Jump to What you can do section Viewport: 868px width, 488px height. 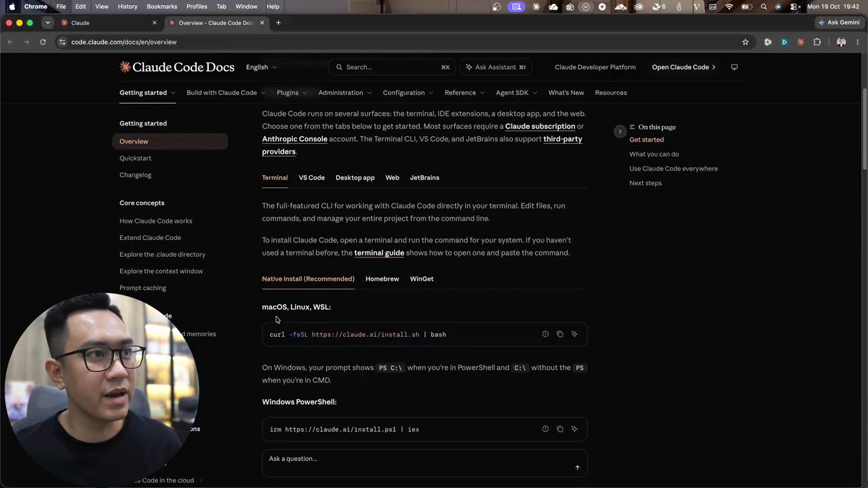coord(654,154)
